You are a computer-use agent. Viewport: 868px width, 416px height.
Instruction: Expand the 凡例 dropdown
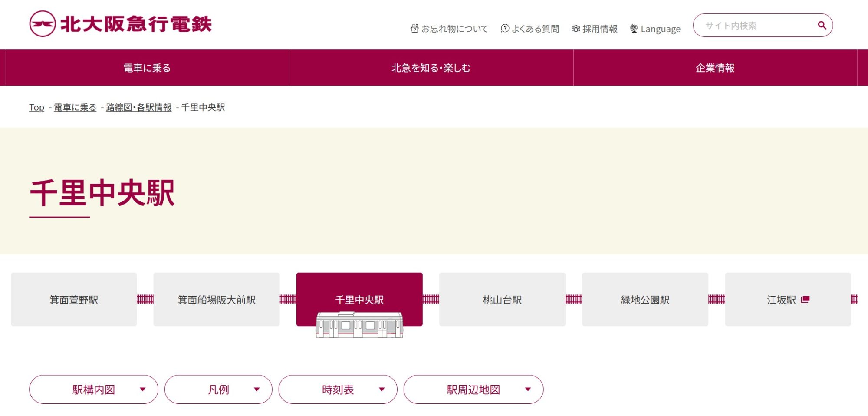(218, 390)
